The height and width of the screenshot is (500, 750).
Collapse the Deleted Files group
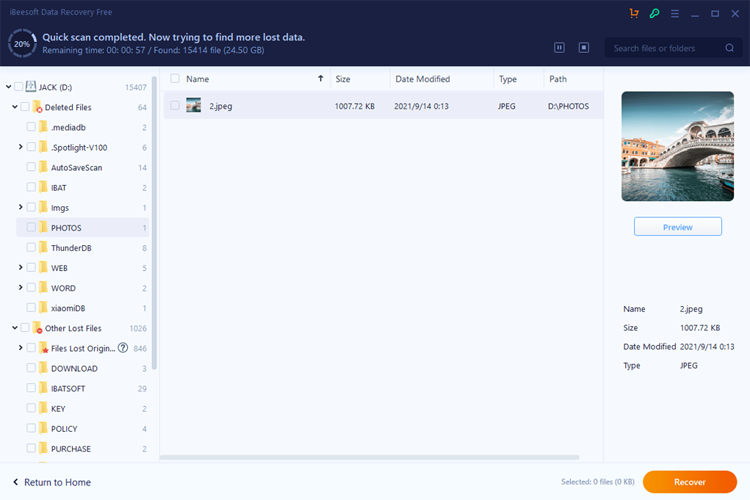(x=14, y=107)
